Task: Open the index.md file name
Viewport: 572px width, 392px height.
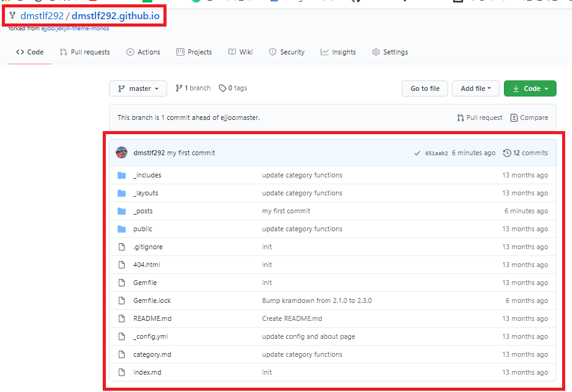Action: 147,372
